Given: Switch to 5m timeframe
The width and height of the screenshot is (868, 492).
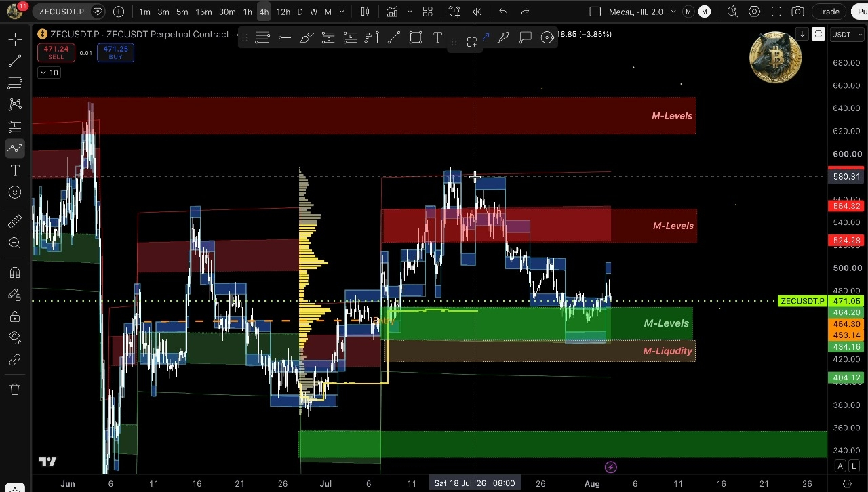Looking at the screenshot, I should (182, 12).
